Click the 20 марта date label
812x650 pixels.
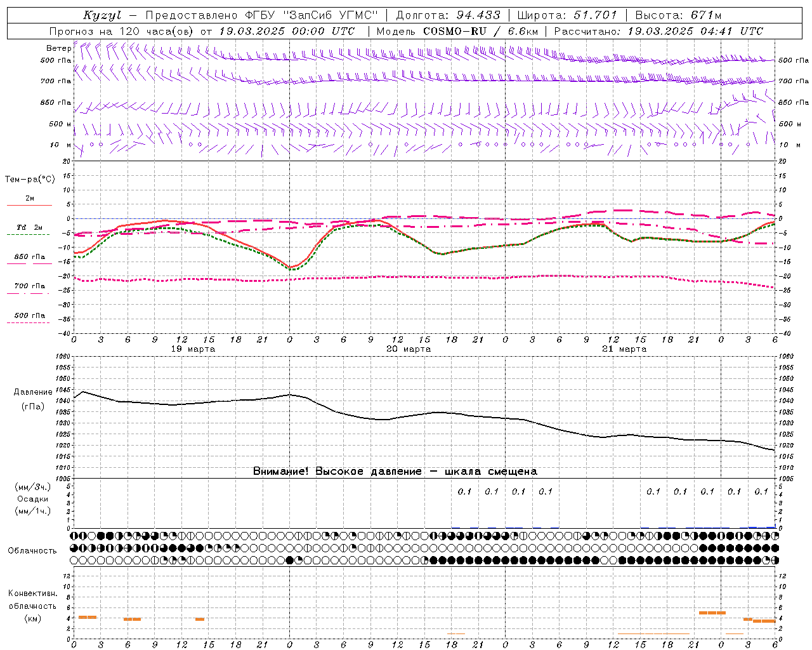click(409, 349)
